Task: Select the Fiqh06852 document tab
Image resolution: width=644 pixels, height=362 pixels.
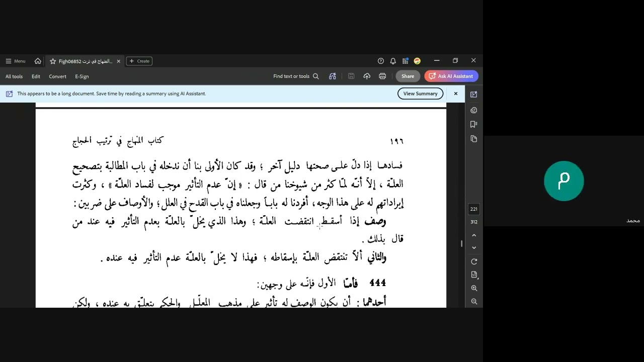Action: click(85, 61)
